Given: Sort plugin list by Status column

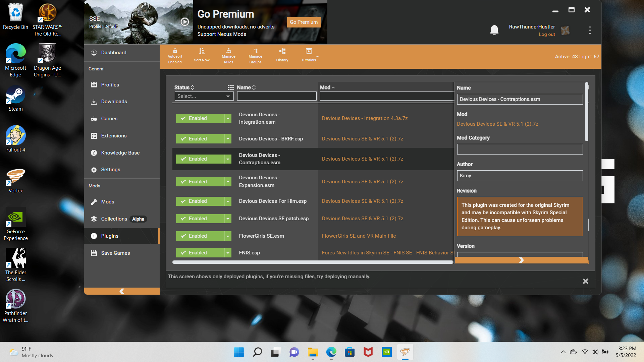Looking at the screenshot, I should (184, 87).
